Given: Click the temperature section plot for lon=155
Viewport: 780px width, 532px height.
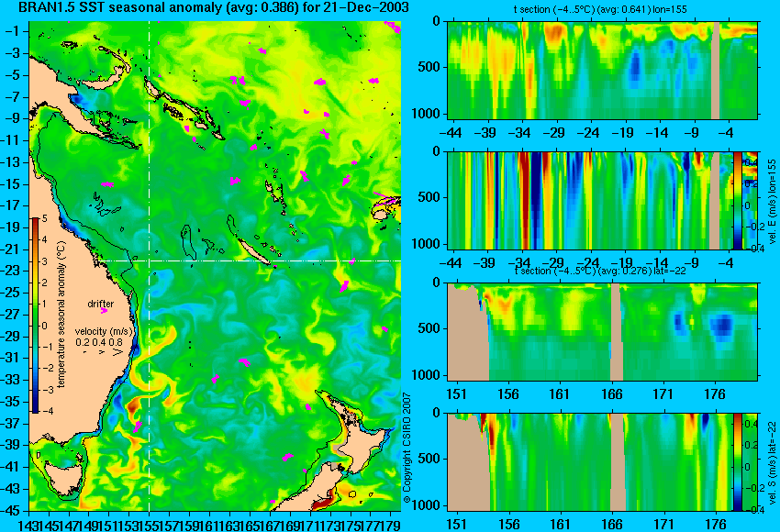Looking at the screenshot, I should 602,70.
